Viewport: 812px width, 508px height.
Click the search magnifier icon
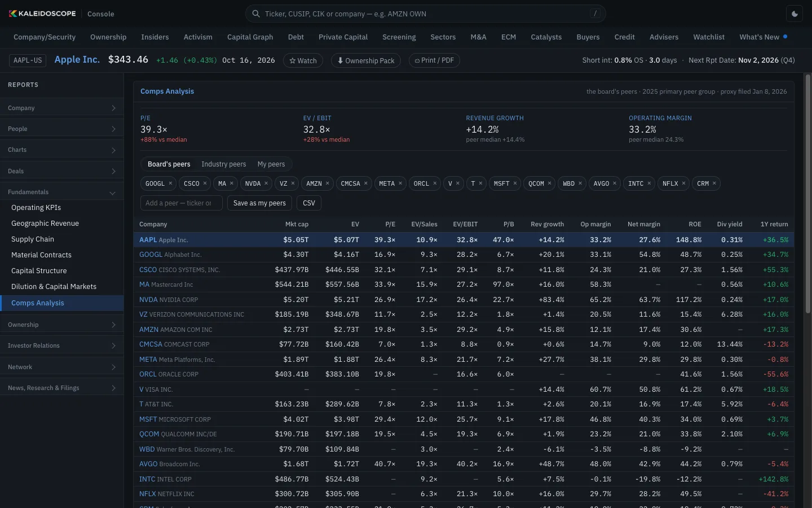256,14
